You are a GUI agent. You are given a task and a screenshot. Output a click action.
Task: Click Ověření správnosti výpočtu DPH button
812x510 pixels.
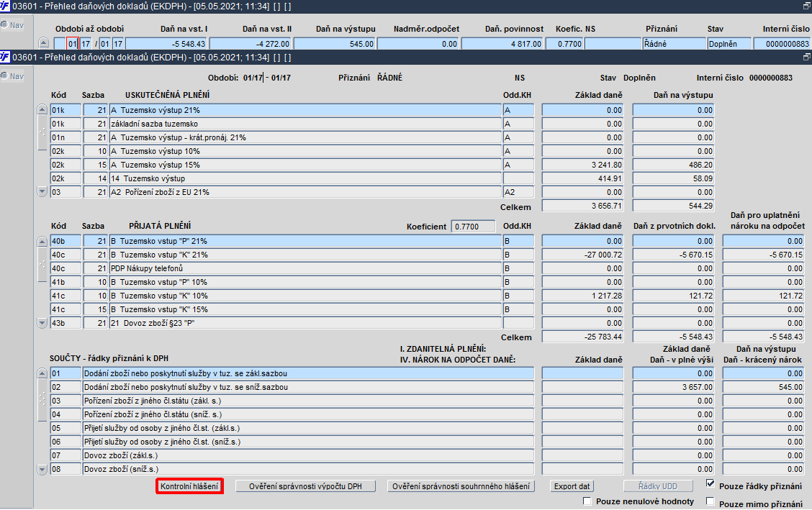pos(305,486)
